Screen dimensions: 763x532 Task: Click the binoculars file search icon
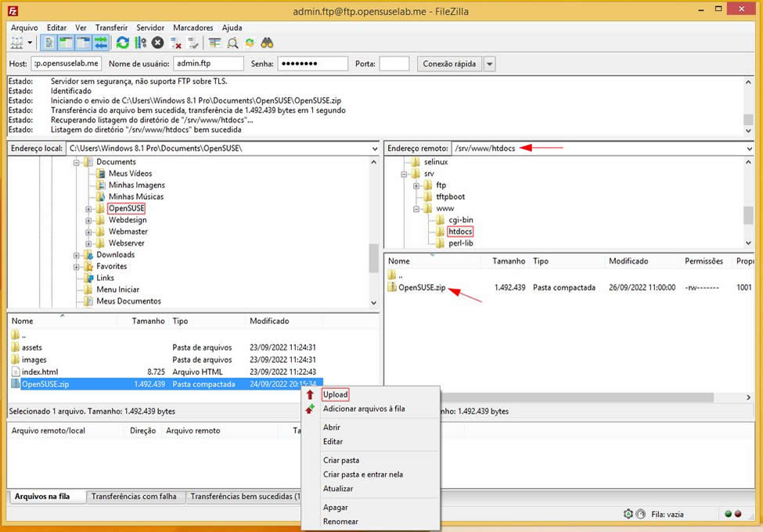coord(267,43)
